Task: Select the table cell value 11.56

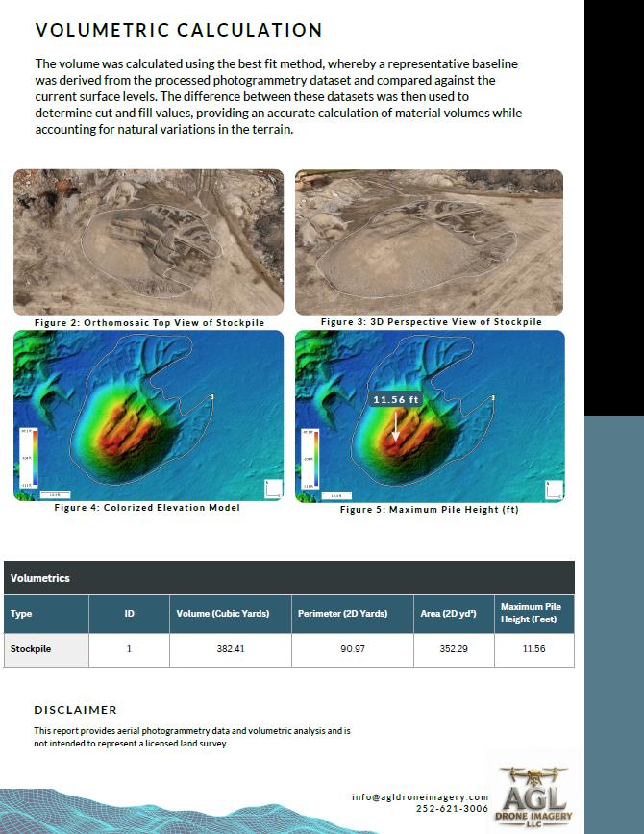Action: tap(534, 649)
